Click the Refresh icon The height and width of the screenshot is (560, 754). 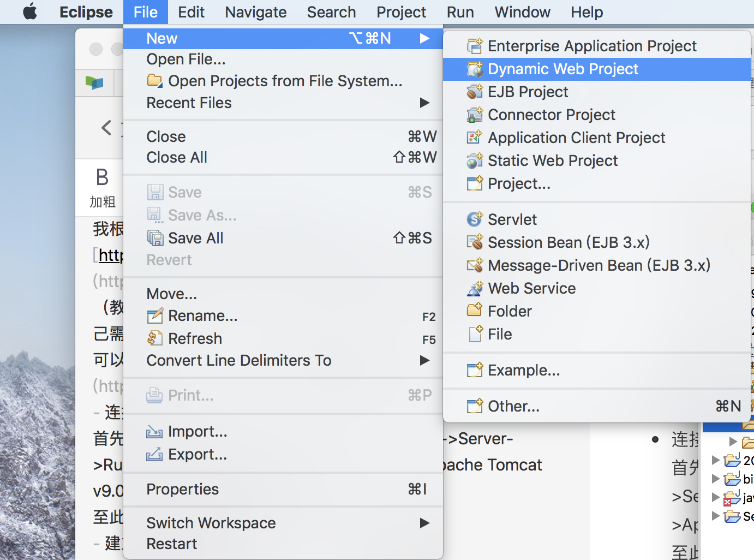pos(155,338)
